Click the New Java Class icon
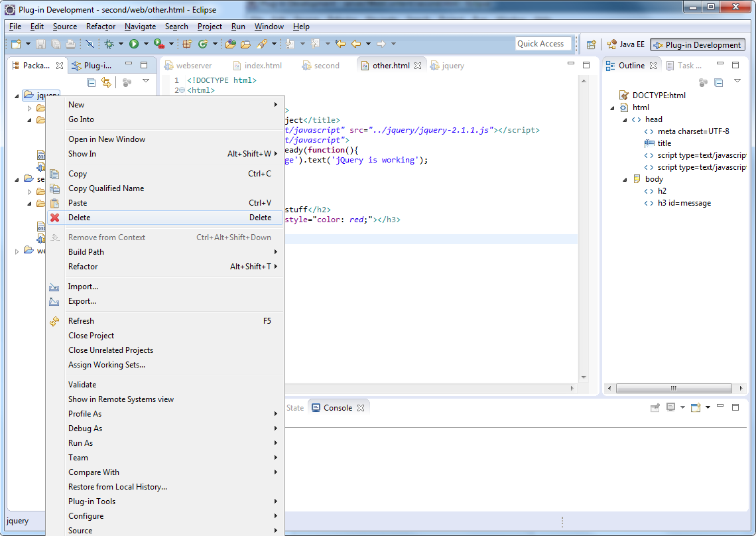Image resolution: width=756 pixels, height=536 pixels. (203, 44)
